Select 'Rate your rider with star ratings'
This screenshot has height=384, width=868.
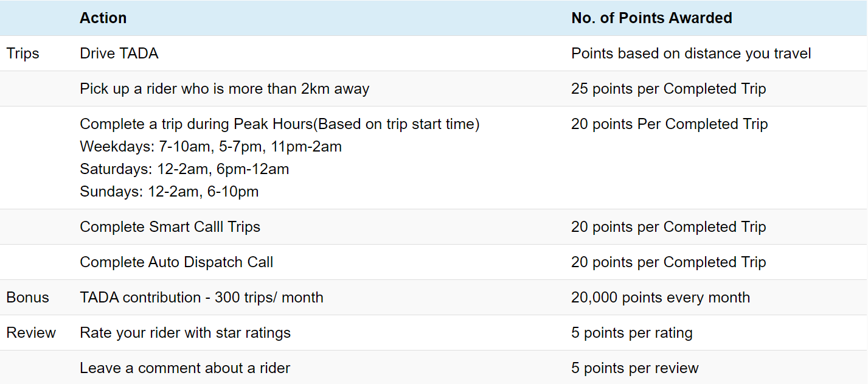[x=185, y=333]
